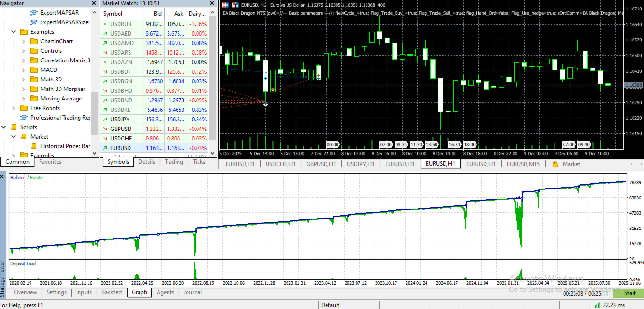644x309 pixels.
Task: Select the USDBRL row in Market Watch
Action: pyautogui.click(x=155, y=110)
